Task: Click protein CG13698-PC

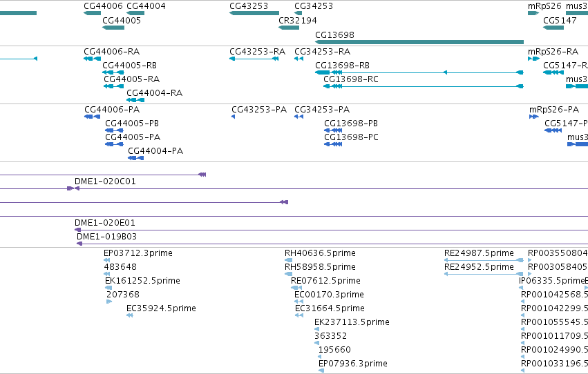Action: (333, 144)
